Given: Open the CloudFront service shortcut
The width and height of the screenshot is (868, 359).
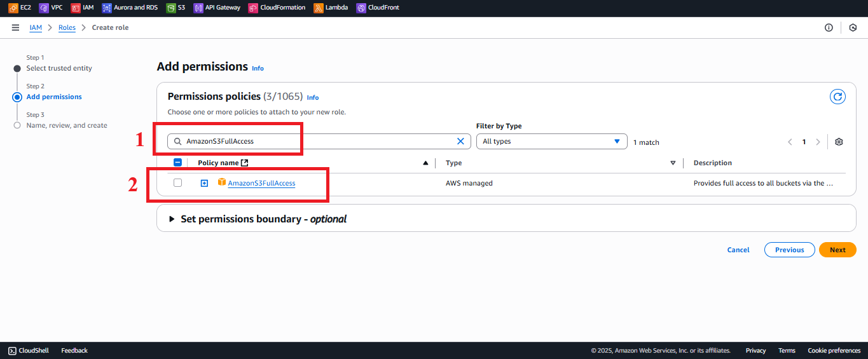Looking at the screenshot, I should [x=378, y=8].
